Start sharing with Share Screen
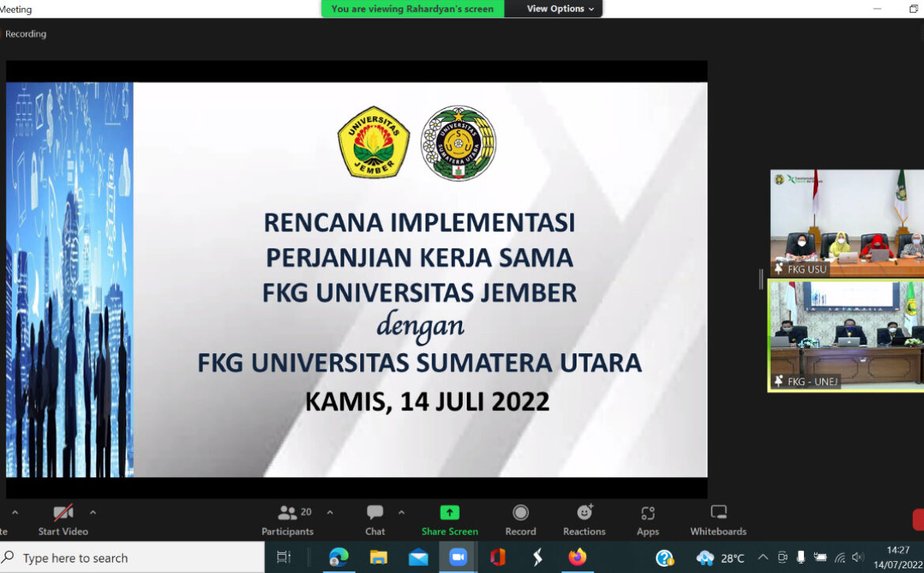This screenshot has height=573, width=924. click(x=449, y=520)
